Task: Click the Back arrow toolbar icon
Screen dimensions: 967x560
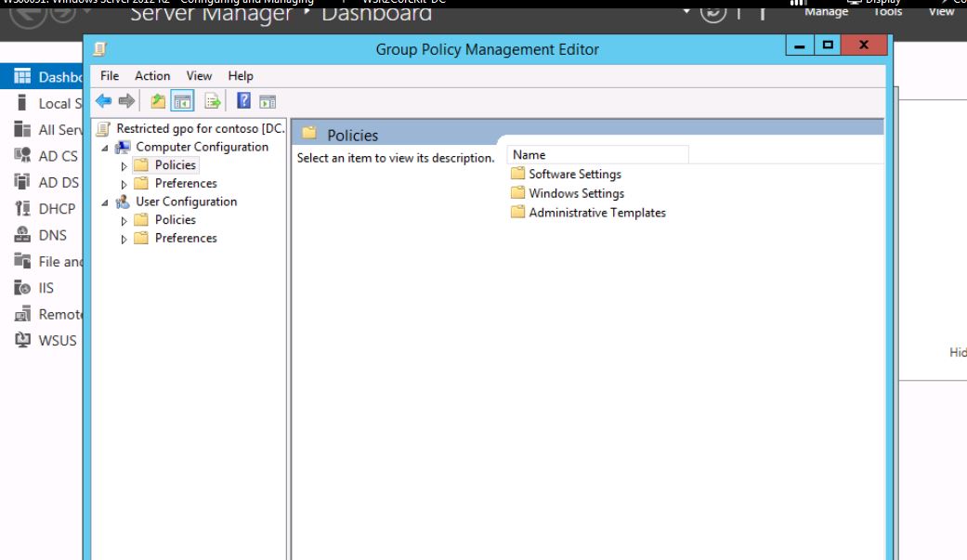Action: [x=103, y=101]
